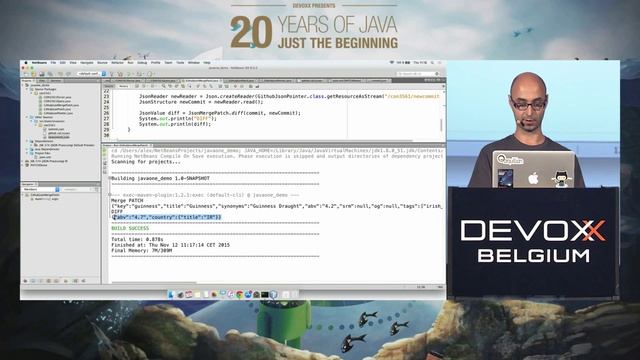The width and height of the screenshot is (640, 360).
Task: Click the Wi-Fi icon in macOS menu bar
Action: coord(392,62)
